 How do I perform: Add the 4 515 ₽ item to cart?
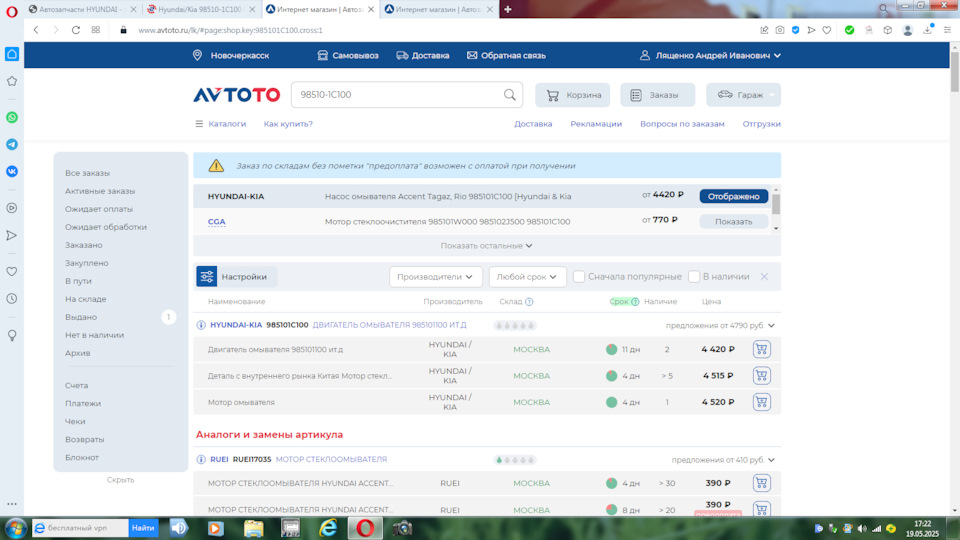(x=761, y=376)
